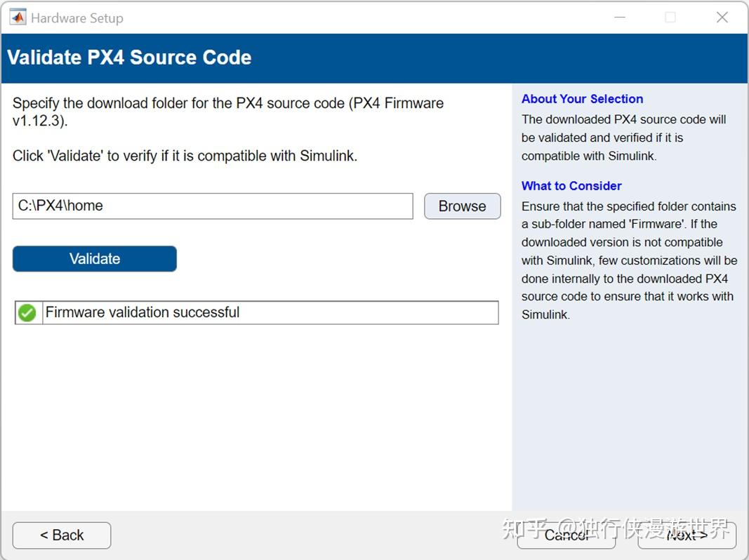Click the What to Consider heading

coord(571,186)
